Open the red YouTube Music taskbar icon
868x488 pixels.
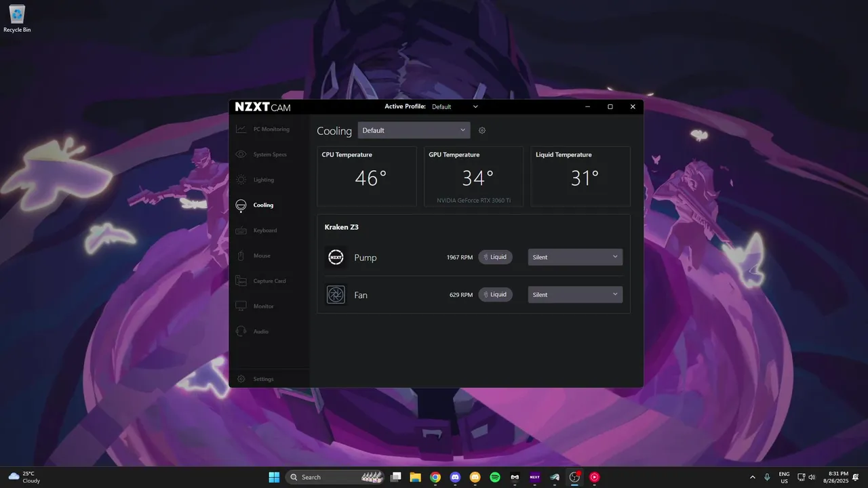(x=595, y=477)
